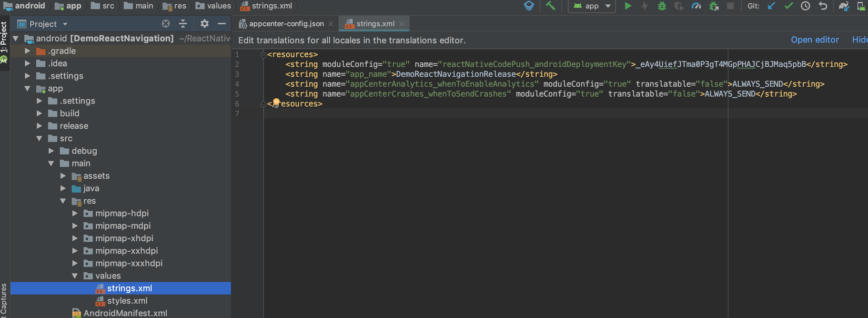Start debugging with the green bug icon
Screen dimensions: 868x318
click(x=662, y=6)
